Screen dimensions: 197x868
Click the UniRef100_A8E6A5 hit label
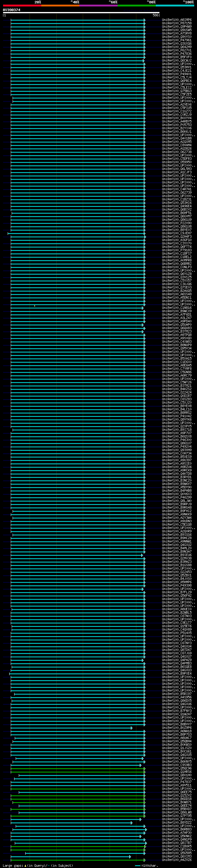(177, 365)
